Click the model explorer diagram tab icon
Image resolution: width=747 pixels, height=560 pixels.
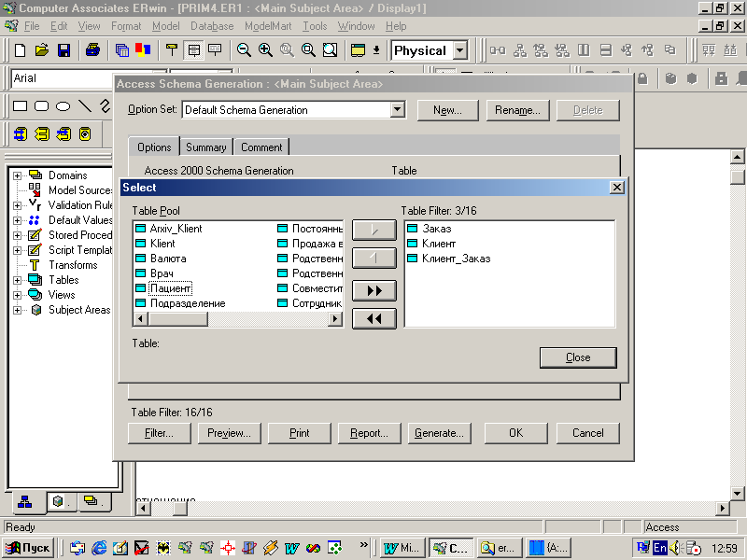click(x=25, y=501)
